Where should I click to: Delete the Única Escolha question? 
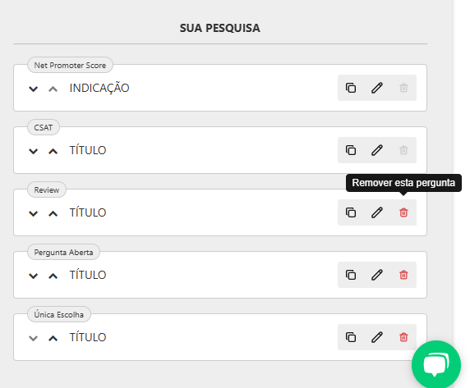pyautogui.click(x=403, y=337)
